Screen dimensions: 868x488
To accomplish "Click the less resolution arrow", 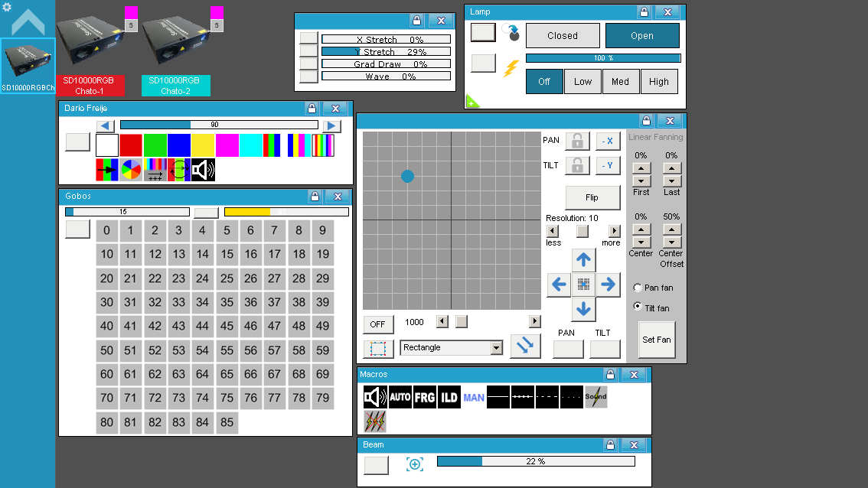I will click(x=553, y=231).
